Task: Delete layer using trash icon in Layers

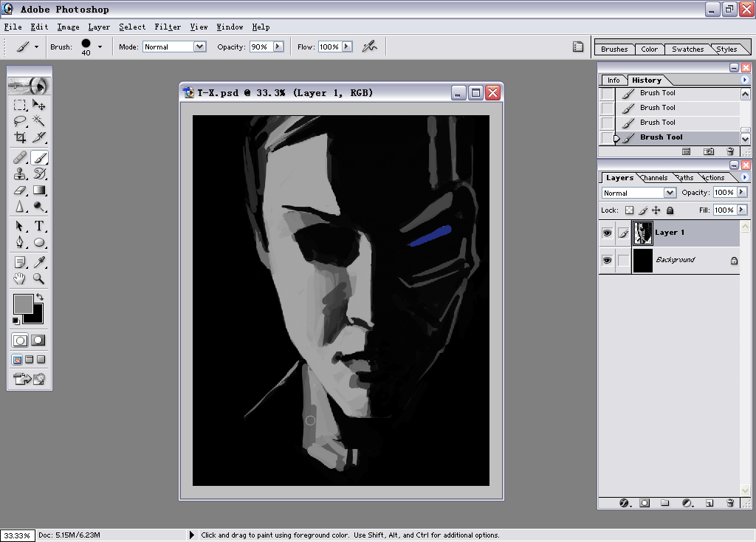Action: (730, 503)
